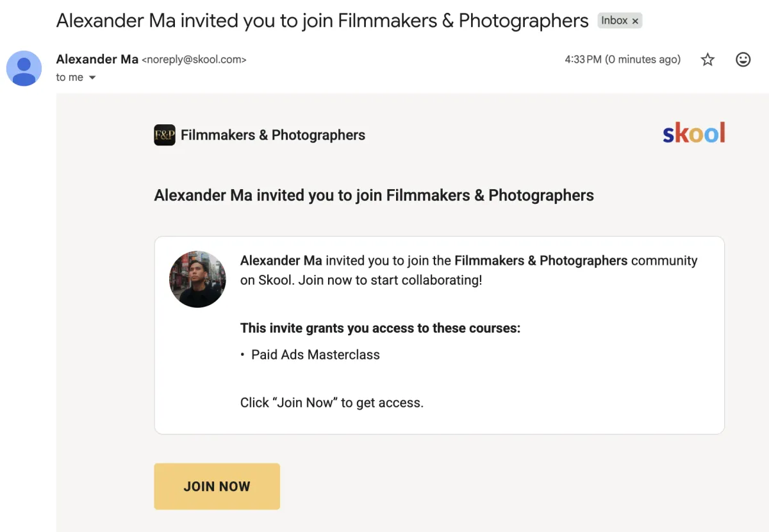
Task: Select the "Paid Ads Masterclass" course item
Action: pos(315,355)
